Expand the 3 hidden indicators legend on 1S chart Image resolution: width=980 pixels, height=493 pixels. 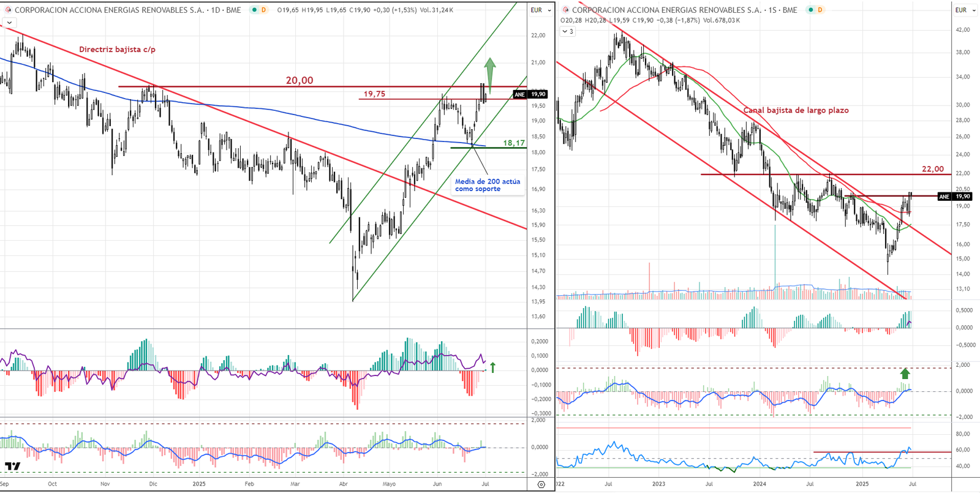pyautogui.click(x=568, y=31)
